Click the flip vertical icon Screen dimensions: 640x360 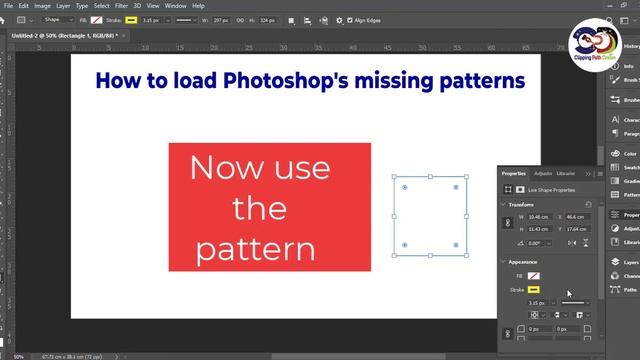coord(586,243)
